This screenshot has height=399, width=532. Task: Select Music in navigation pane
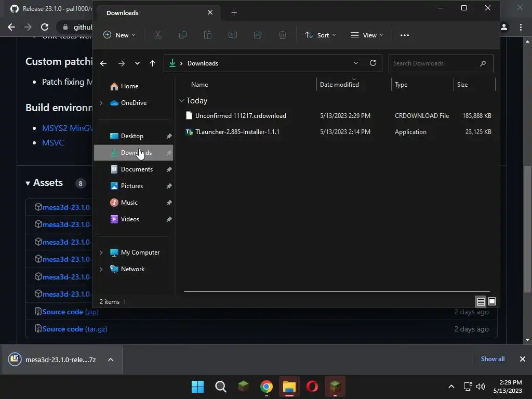pyautogui.click(x=134, y=203)
